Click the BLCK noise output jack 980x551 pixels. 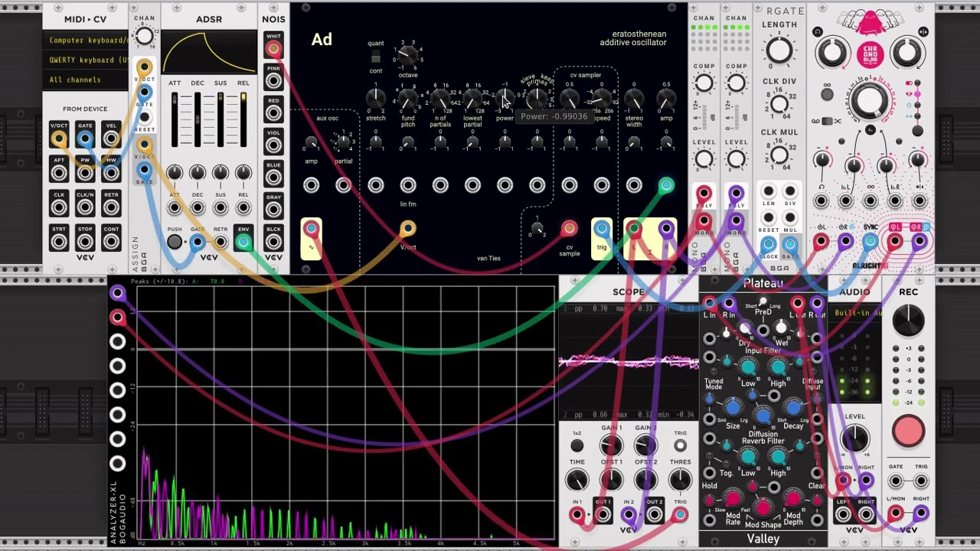[x=273, y=242]
